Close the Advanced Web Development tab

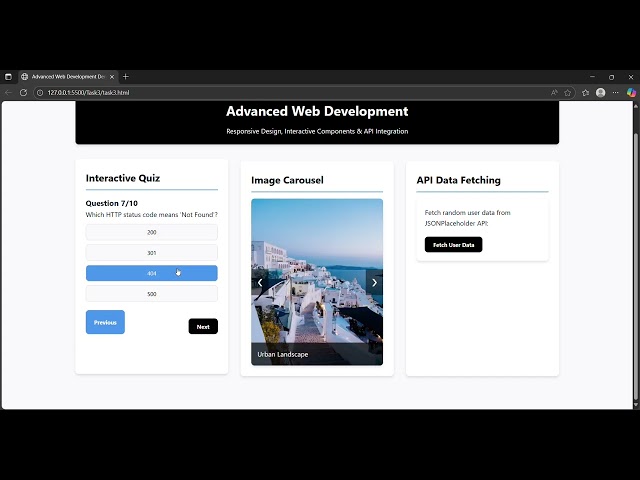pyautogui.click(x=112, y=77)
